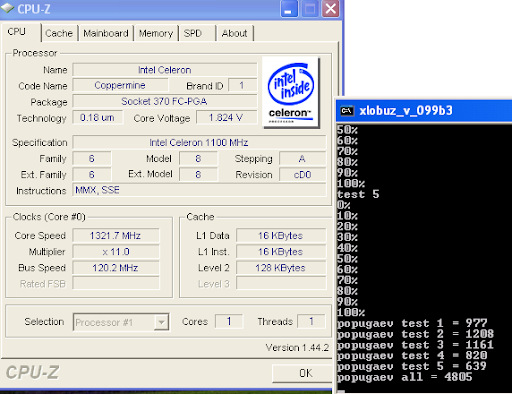Click the L1 Inst. value 16 KBytes
Viewport: 512px width, 394px height.
pyautogui.click(x=281, y=252)
